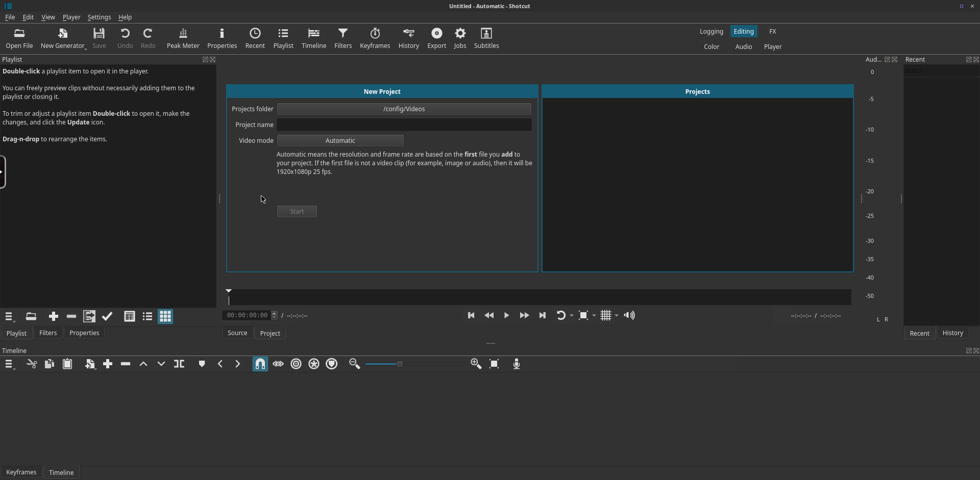Split the clip at the playhead
This screenshot has height=480, width=980.
pyautogui.click(x=179, y=364)
